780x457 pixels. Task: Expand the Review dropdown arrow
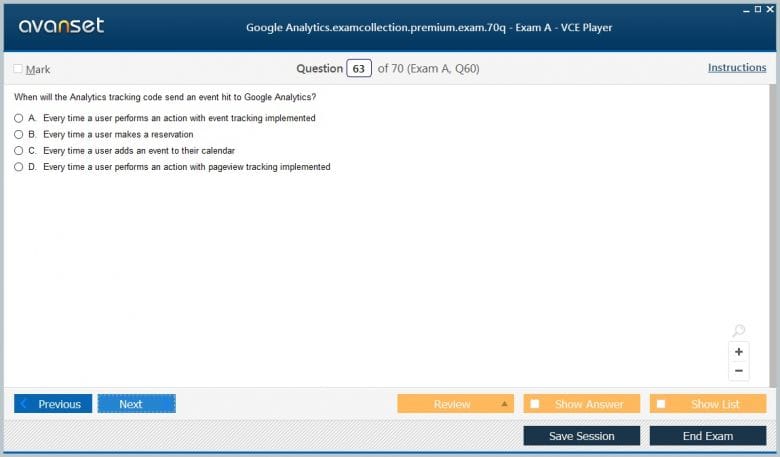pos(504,404)
